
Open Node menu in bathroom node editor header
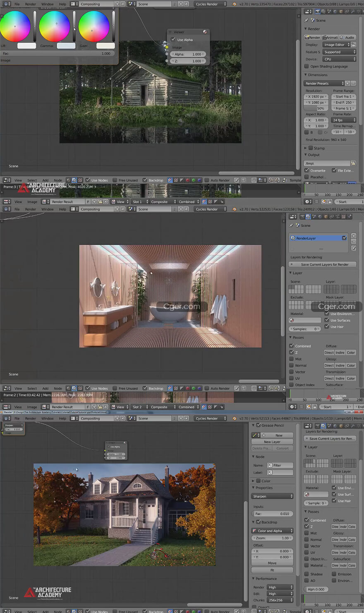[58, 389]
